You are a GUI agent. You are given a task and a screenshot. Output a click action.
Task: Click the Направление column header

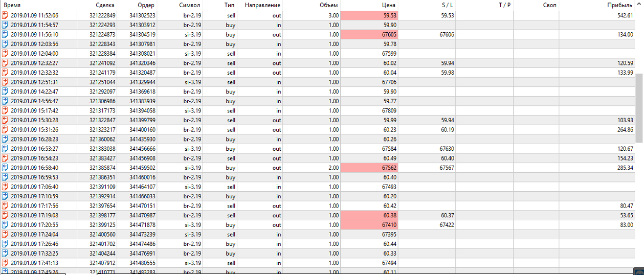pyautogui.click(x=262, y=5)
